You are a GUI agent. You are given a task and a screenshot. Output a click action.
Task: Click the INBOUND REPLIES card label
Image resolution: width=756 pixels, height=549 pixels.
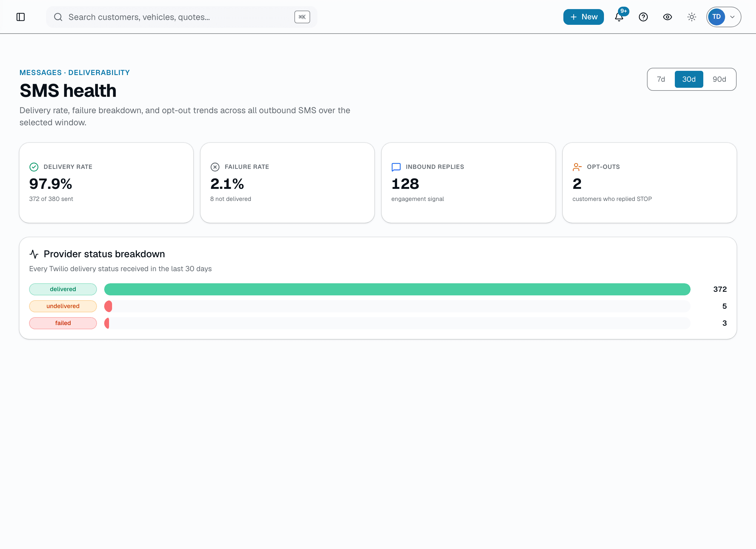tap(435, 167)
